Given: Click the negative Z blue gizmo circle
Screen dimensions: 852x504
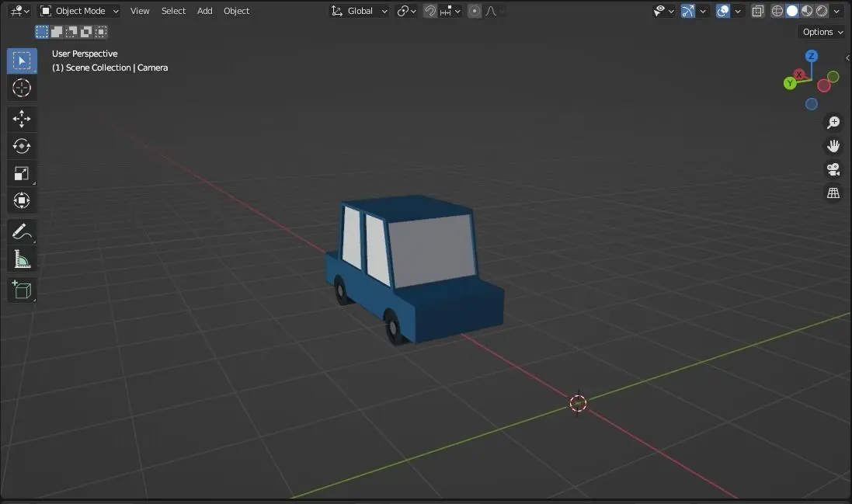Looking at the screenshot, I should click(x=812, y=104).
